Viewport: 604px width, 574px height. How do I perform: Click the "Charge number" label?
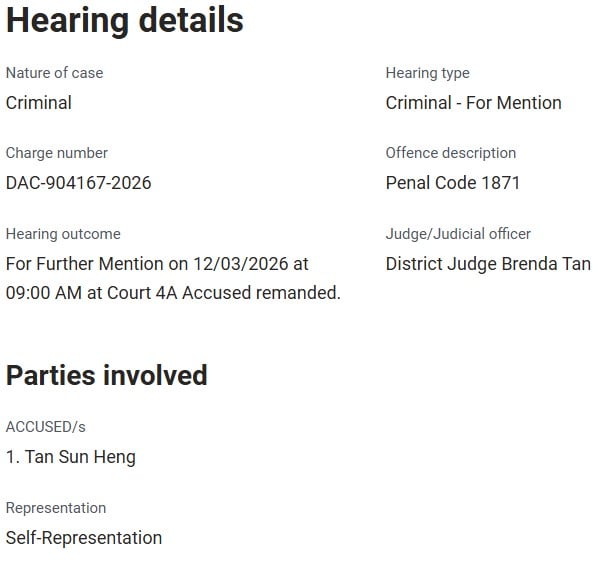[x=57, y=153]
